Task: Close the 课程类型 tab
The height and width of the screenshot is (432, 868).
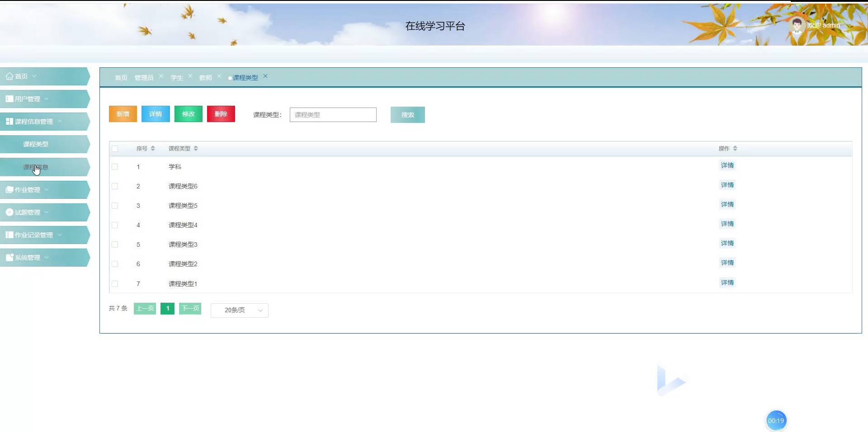Action: point(265,76)
